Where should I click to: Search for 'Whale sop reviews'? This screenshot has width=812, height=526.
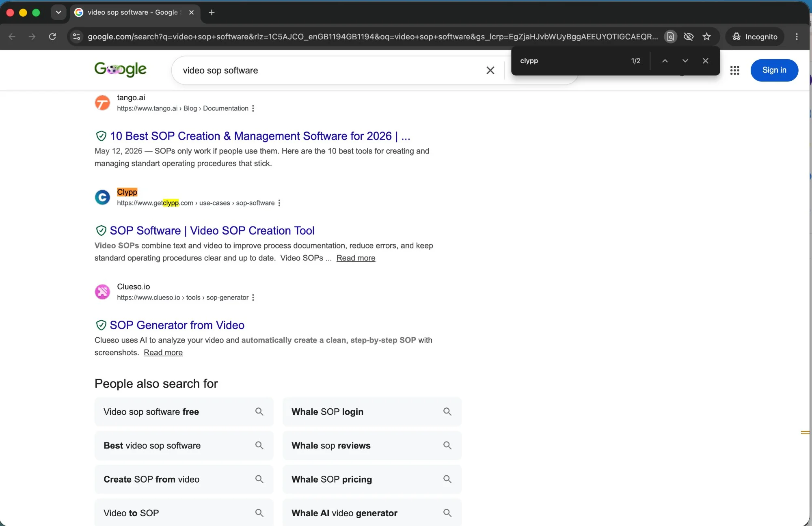coord(372,445)
